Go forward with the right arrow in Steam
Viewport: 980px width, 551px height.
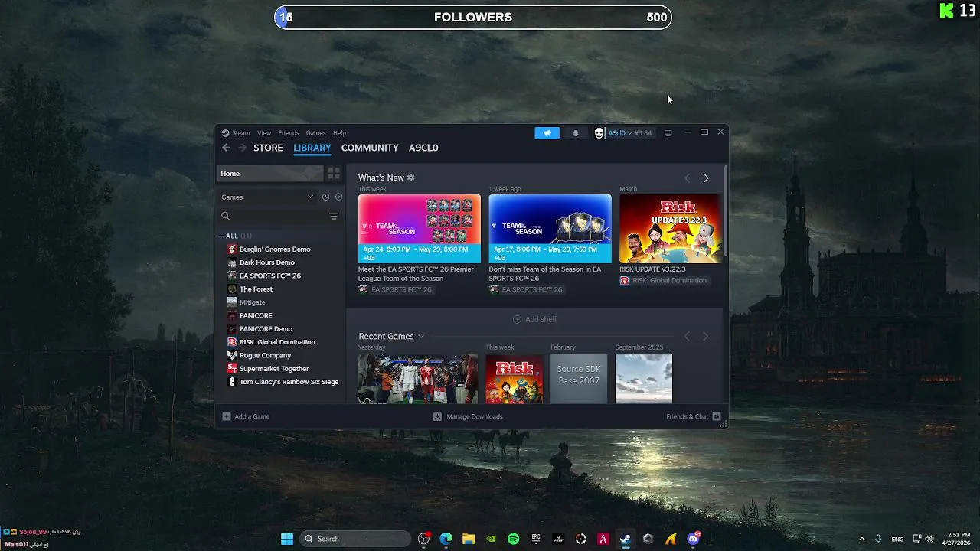pyautogui.click(x=242, y=148)
